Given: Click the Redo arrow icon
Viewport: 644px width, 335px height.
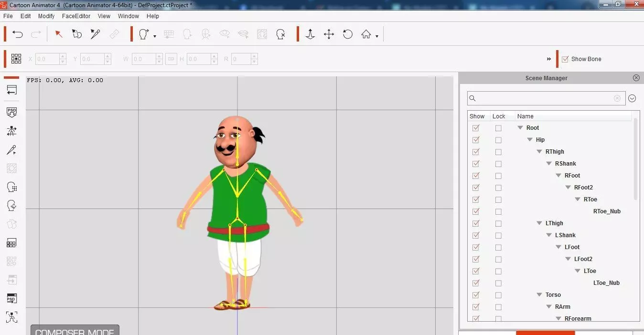Looking at the screenshot, I should click(x=36, y=34).
